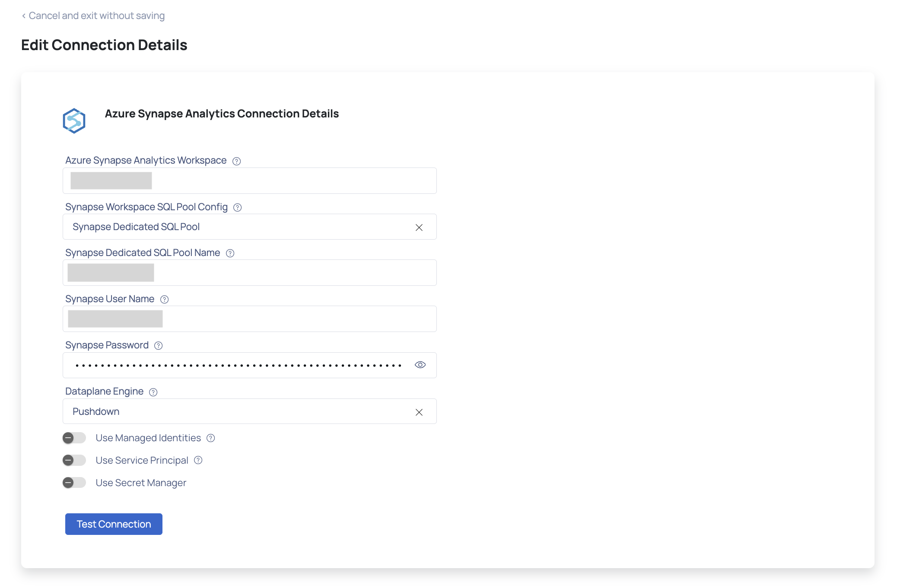Show the Synapse password with eye icon
The height and width of the screenshot is (588, 897).
pyautogui.click(x=420, y=365)
